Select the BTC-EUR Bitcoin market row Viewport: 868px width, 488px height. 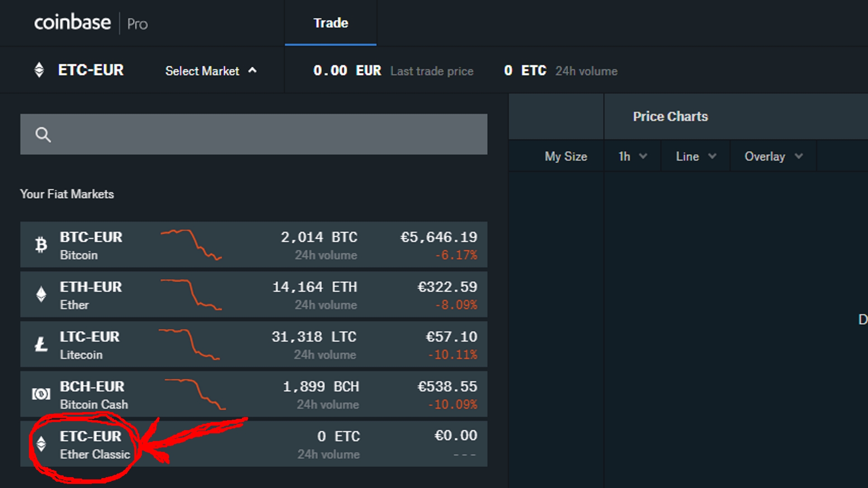253,244
